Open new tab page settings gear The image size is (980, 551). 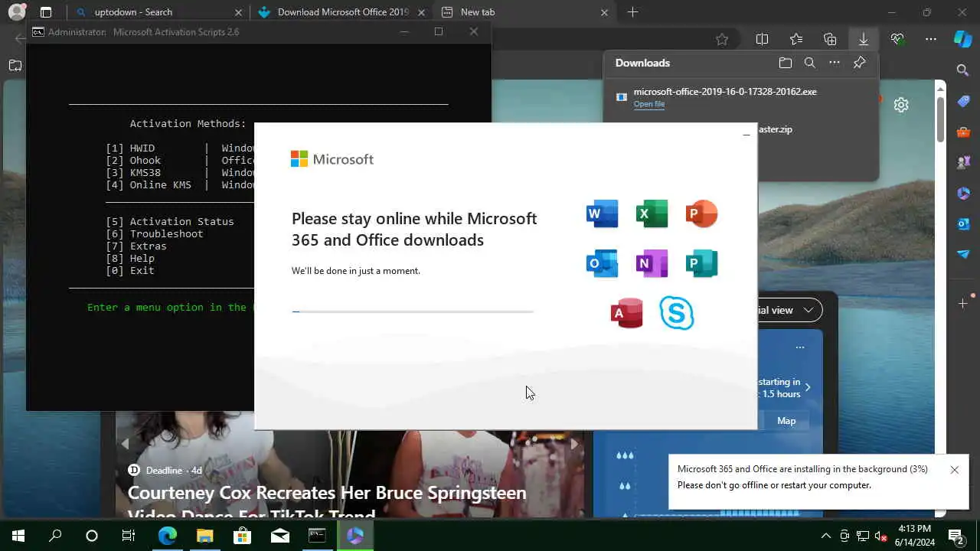click(901, 105)
